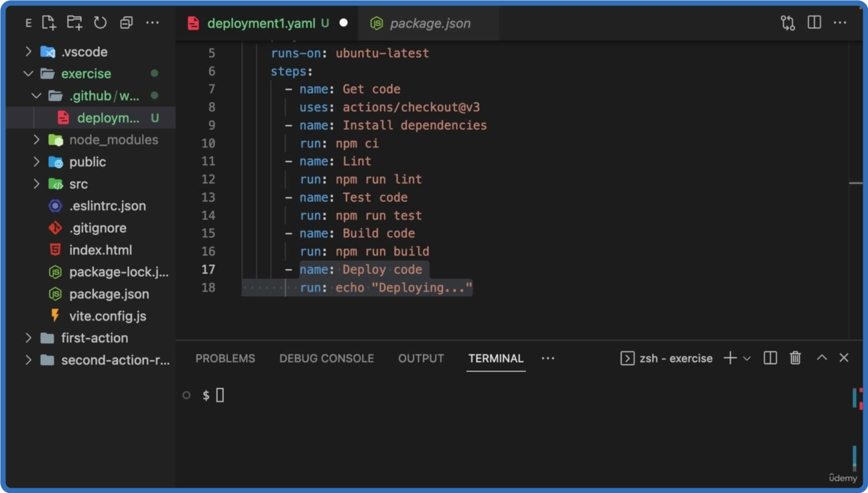Click the New File icon in explorer
This screenshot has width=868, height=493.
tap(49, 23)
